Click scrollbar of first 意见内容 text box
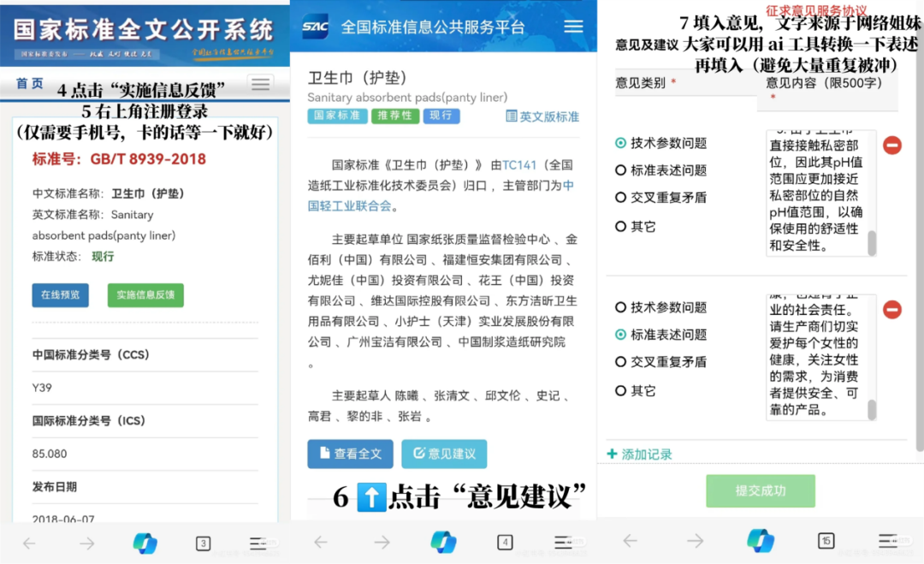 point(872,243)
